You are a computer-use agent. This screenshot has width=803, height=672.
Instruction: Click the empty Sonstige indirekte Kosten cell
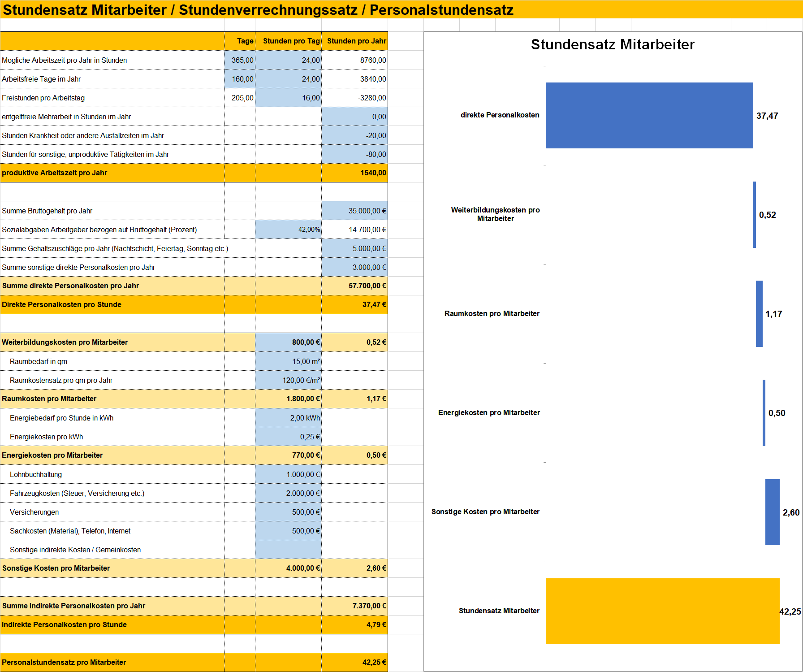pyautogui.click(x=288, y=550)
